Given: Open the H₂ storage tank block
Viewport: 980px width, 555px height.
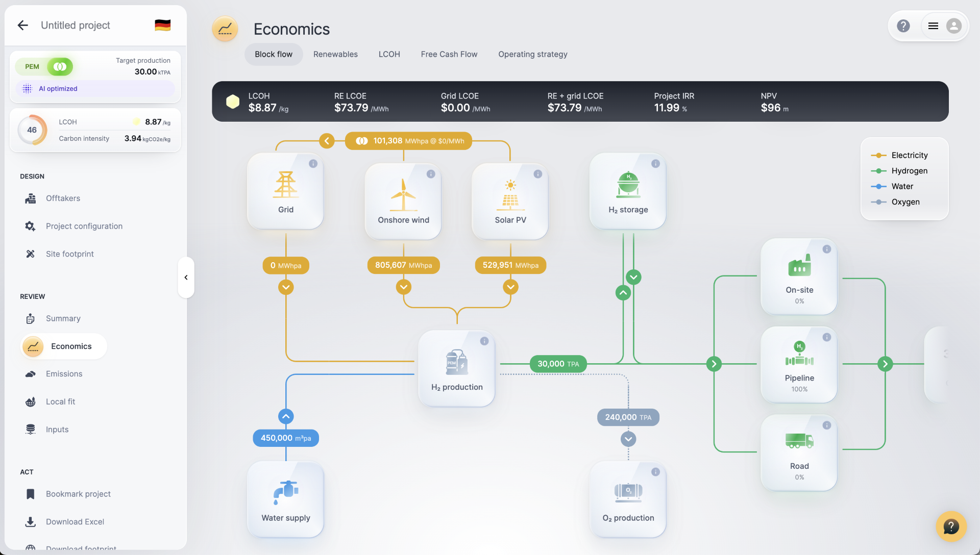Looking at the screenshot, I should click(x=628, y=191).
